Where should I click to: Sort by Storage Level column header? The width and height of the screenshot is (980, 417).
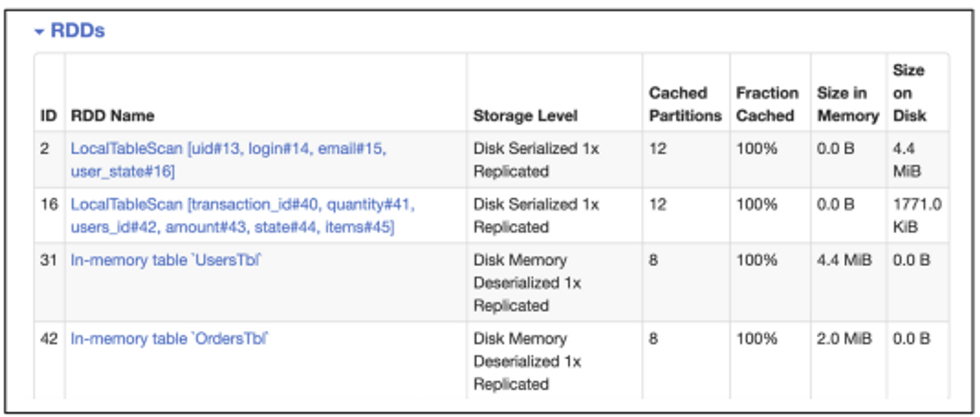525,116
